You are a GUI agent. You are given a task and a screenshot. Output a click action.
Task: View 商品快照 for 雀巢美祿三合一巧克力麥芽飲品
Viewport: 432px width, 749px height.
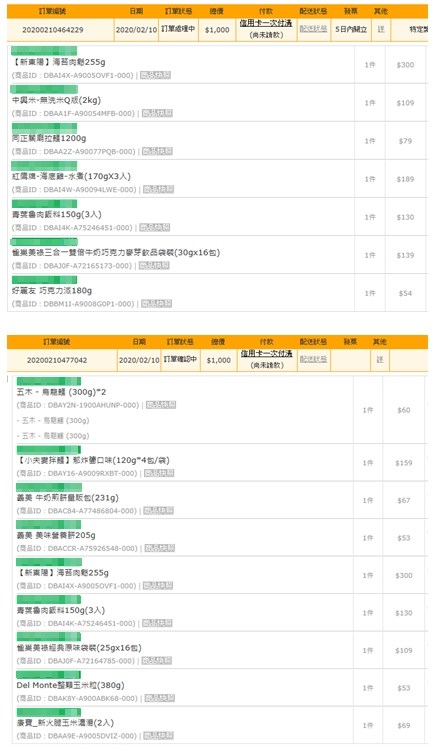[154, 266]
